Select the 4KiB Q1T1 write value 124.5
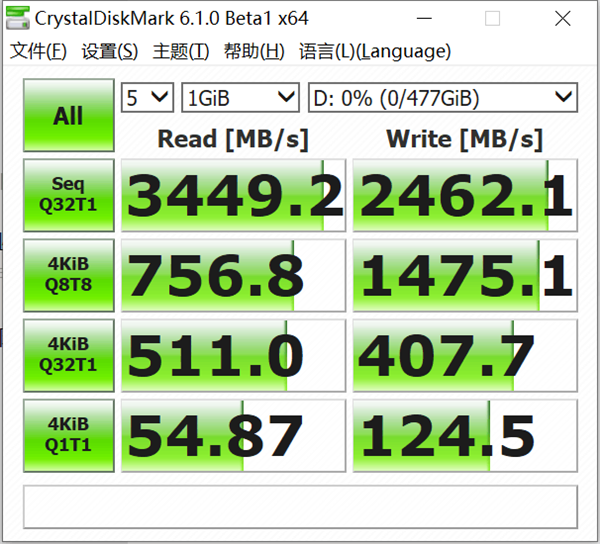This screenshot has height=544, width=600. click(x=465, y=435)
